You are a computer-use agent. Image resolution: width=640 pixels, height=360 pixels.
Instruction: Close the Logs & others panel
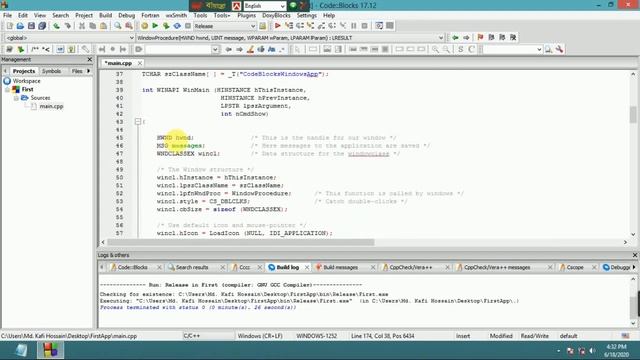[x=635, y=255]
